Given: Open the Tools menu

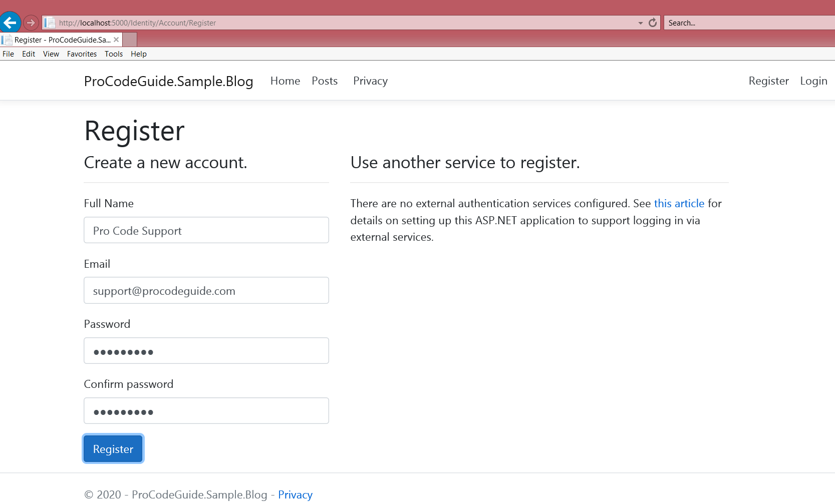Looking at the screenshot, I should tap(113, 54).
